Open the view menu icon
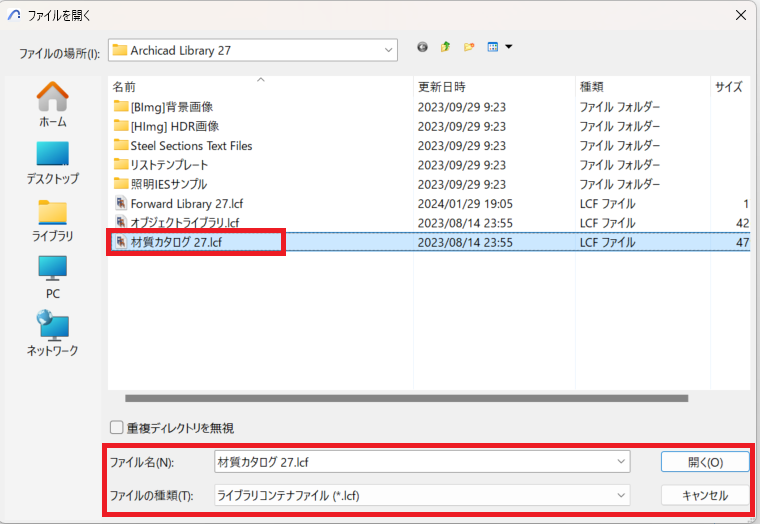This screenshot has height=524, width=760. point(492,47)
